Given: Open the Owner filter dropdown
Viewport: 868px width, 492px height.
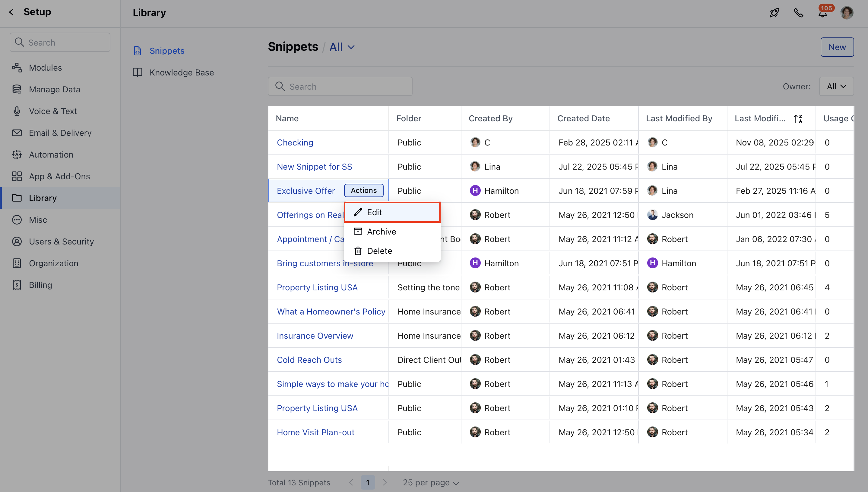Looking at the screenshot, I should tap(836, 87).
